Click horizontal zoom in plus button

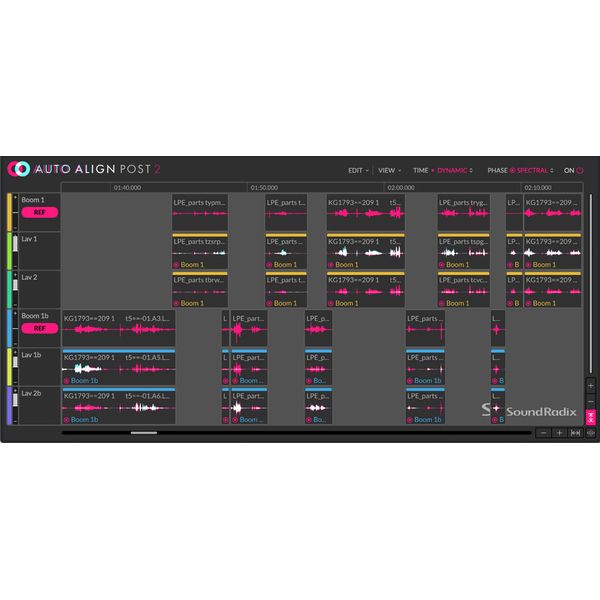pos(559,433)
